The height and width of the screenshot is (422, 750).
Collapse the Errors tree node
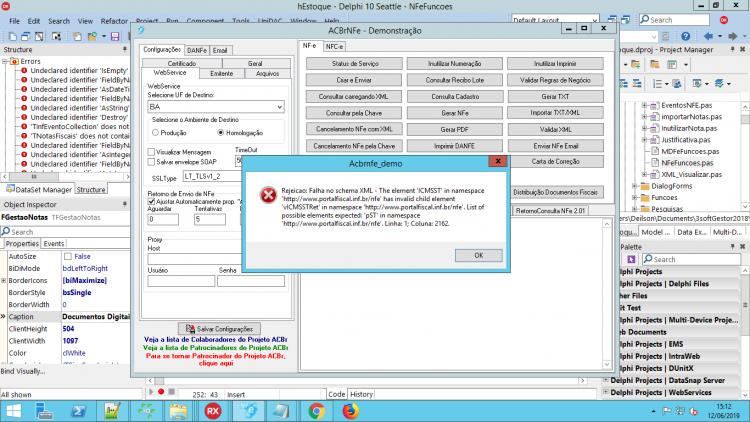point(5,61)
